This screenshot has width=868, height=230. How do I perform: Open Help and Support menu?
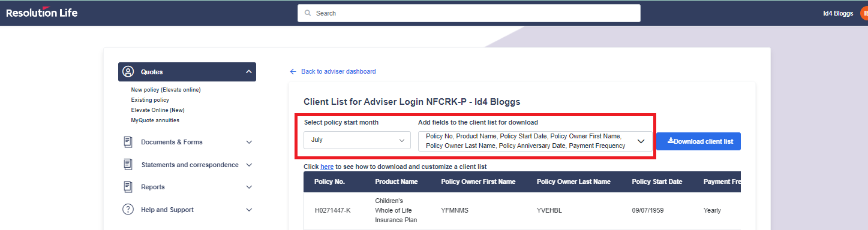tap(167, 210)
